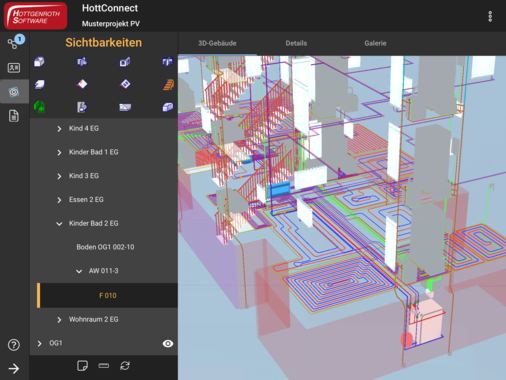Toggle the roof with blue windows icon

click(x=125, y=84)
